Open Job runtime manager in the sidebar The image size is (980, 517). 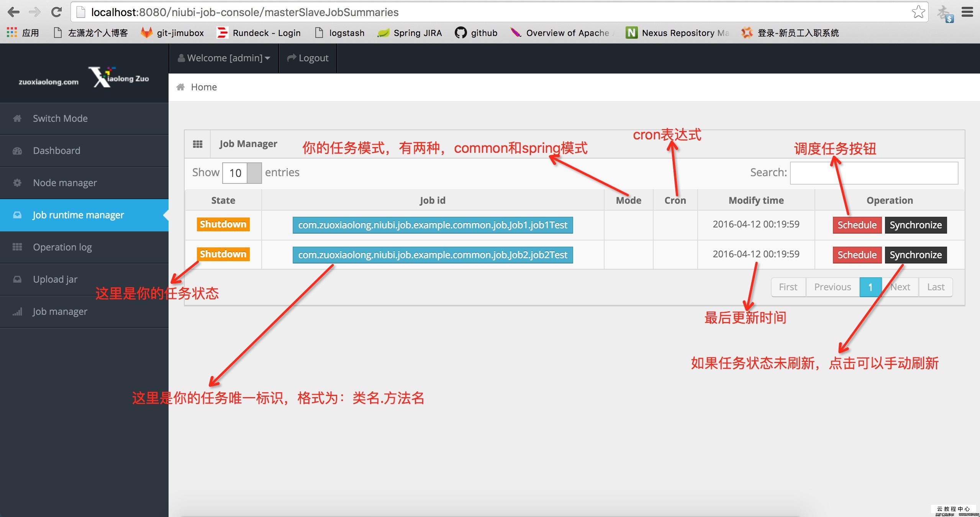point(78,215)
